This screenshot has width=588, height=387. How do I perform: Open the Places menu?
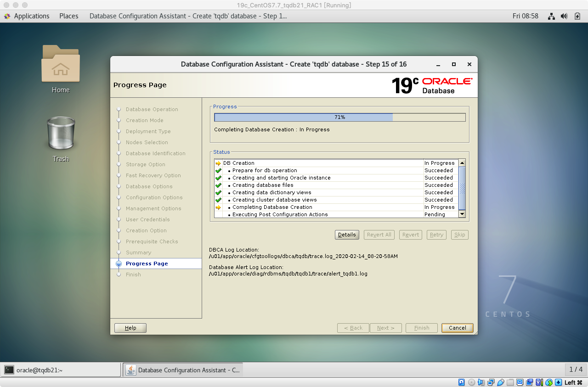(69, 16)
